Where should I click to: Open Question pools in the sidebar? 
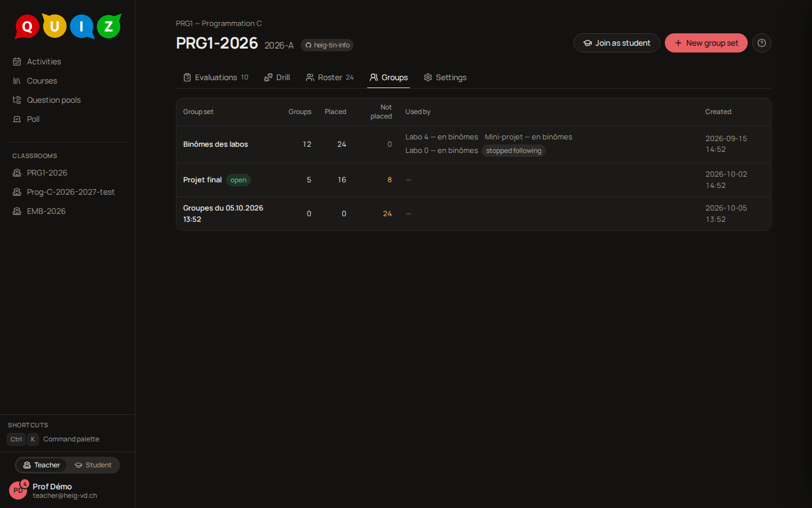point(68,100)
